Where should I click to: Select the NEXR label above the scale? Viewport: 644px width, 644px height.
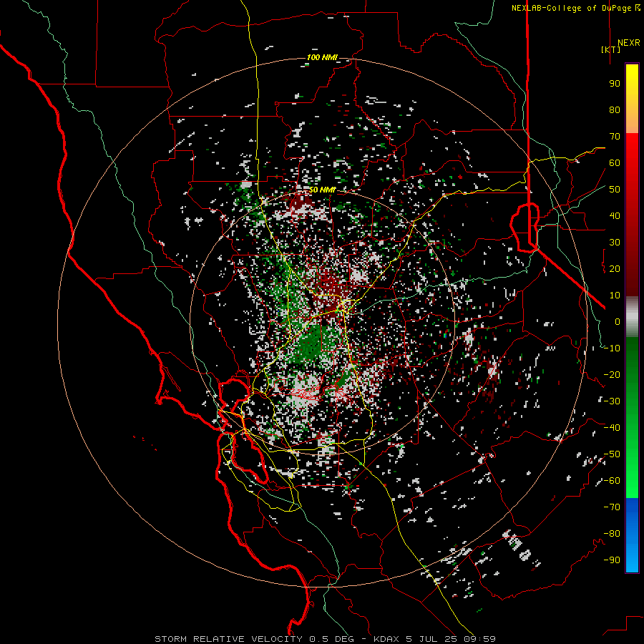pyautogui.click(x=628, y=43)
